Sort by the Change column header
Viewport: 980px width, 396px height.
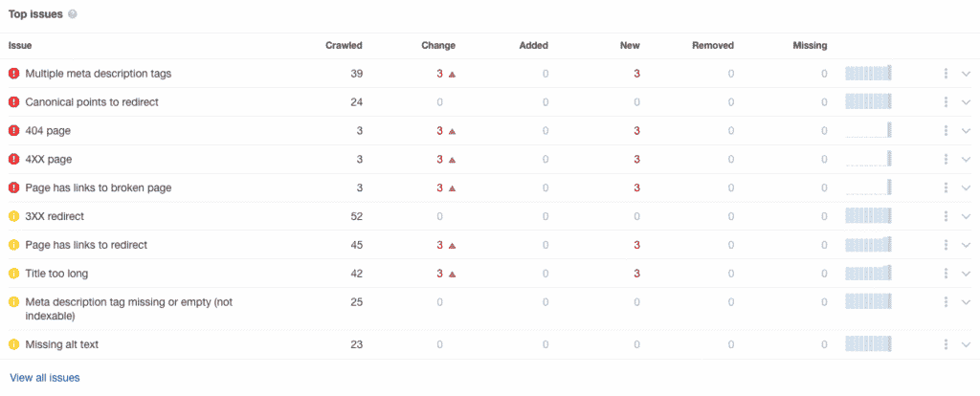click(438, 46)
